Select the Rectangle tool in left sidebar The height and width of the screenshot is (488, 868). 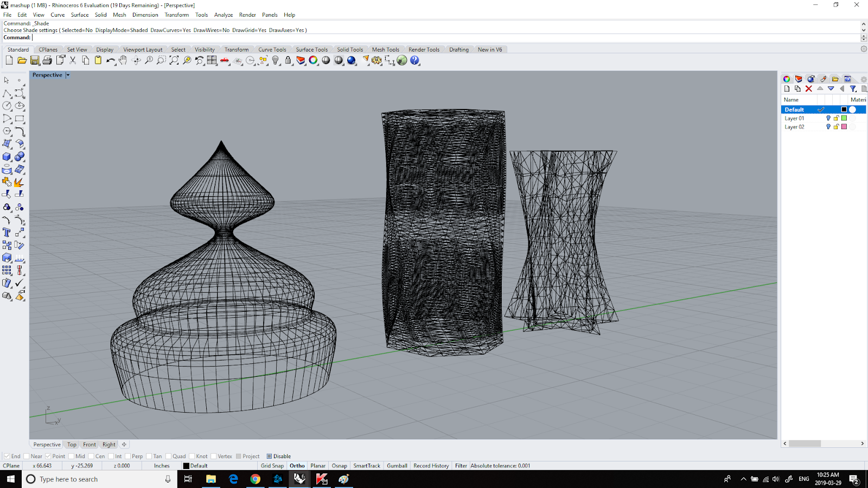20,118
